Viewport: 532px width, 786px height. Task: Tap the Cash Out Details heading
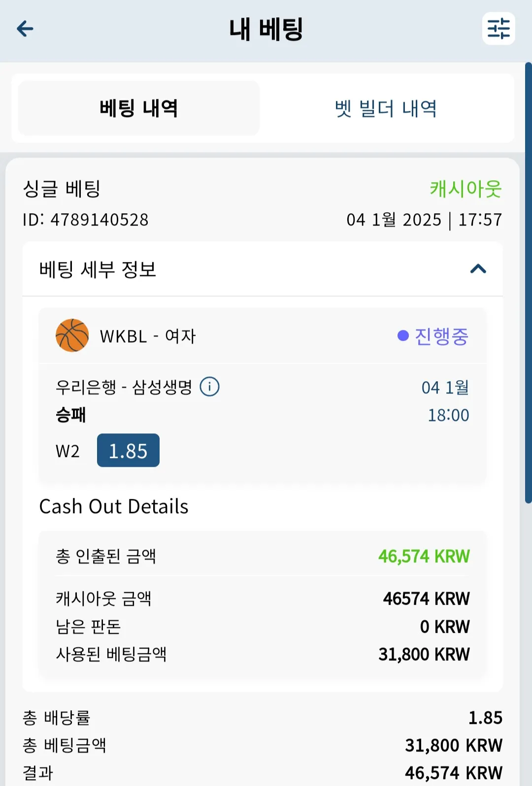[114, 506]
